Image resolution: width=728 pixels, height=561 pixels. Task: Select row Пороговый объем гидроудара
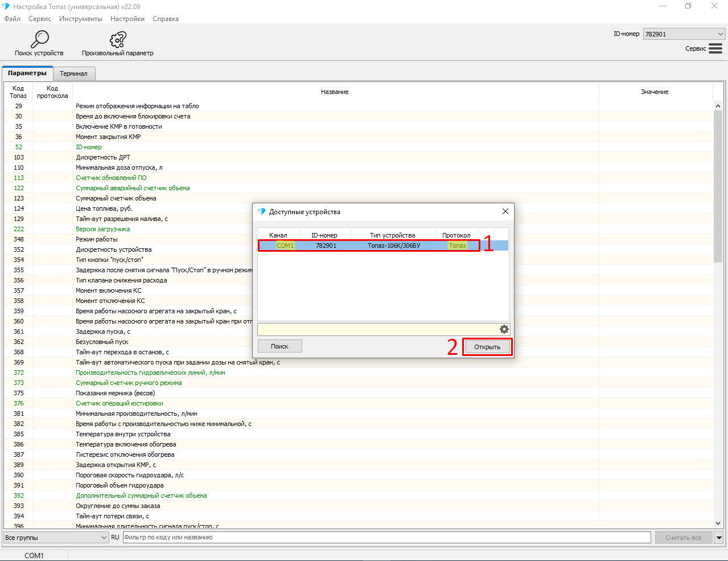[x=359, y=485]
